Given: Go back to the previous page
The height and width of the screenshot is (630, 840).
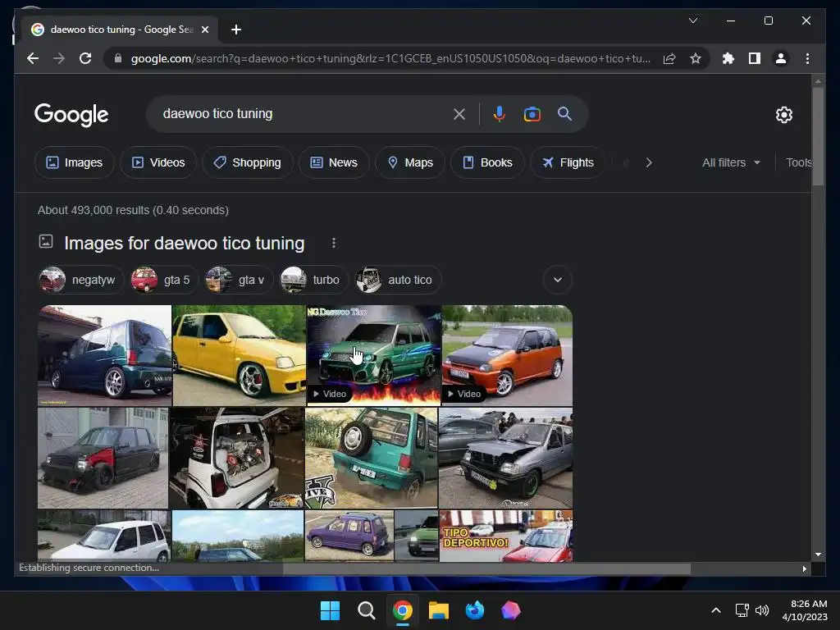Looking at the screenshot, I should click(33, 58).
